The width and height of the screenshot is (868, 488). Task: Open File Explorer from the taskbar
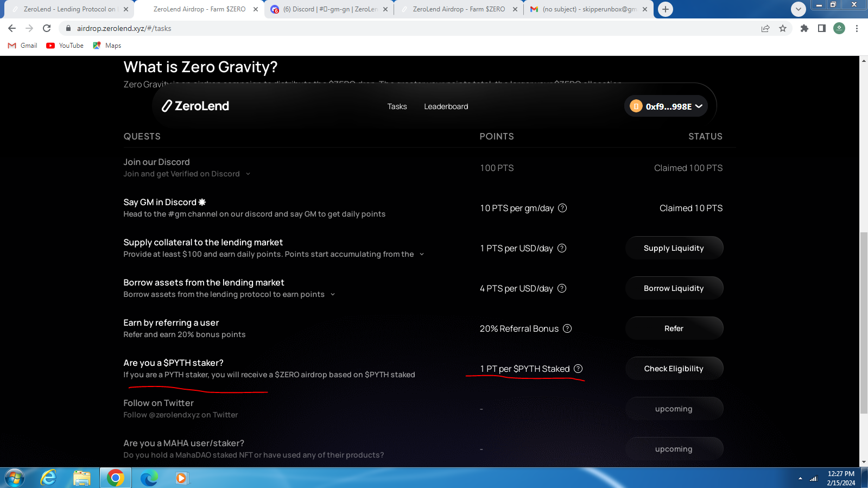(82, 478)
